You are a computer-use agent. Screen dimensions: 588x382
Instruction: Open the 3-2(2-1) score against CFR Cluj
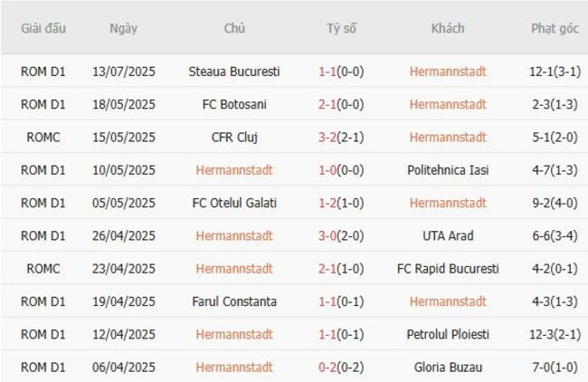[x=341, y=138]
